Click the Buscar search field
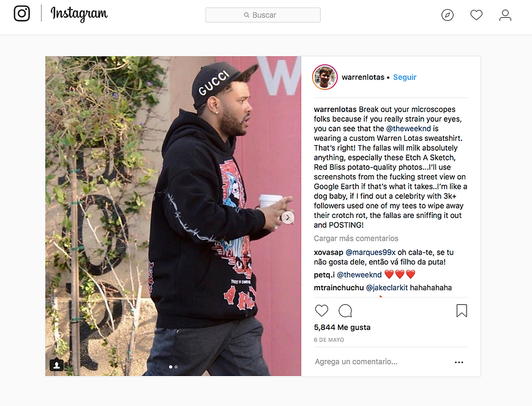Image resolution: width=532 pixels, height=406 pixels. pos(263,15)
